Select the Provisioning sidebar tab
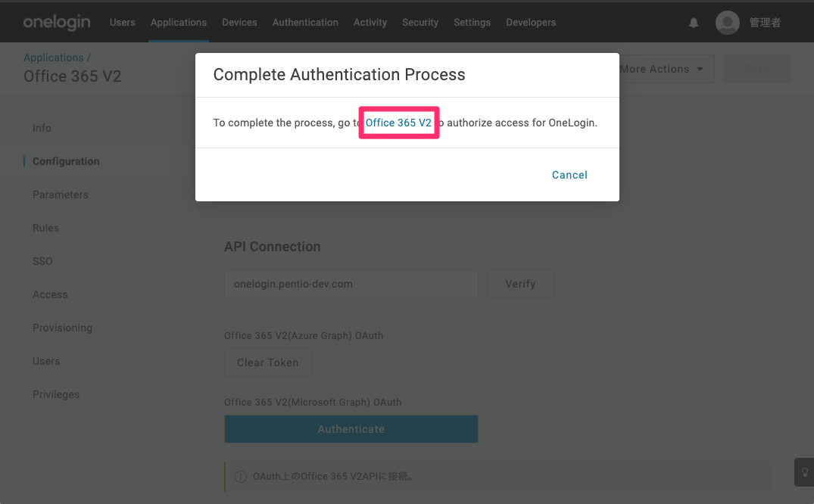Image resolution: width=814 pixels, height=504 pixels. pos(62,328)
